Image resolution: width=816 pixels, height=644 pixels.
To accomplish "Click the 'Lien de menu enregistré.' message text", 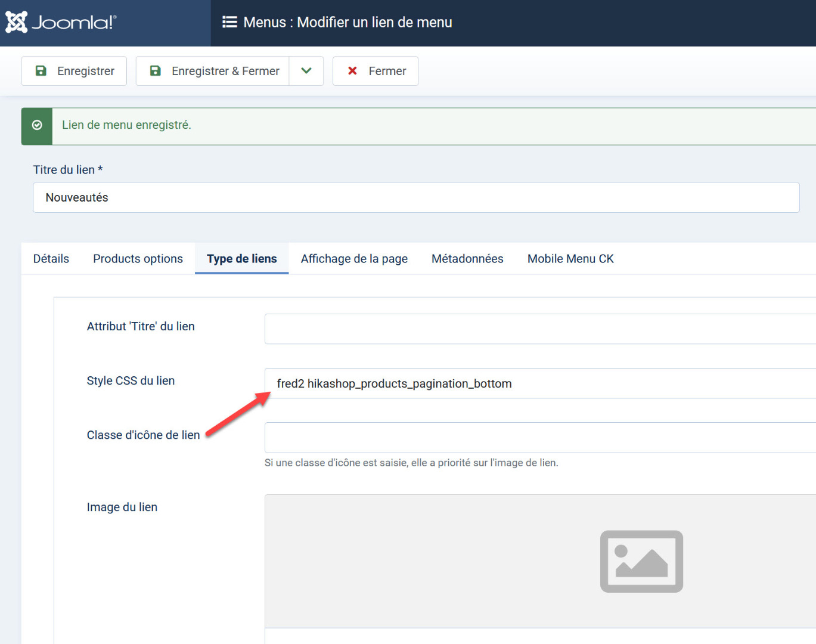I will point(126,125).
